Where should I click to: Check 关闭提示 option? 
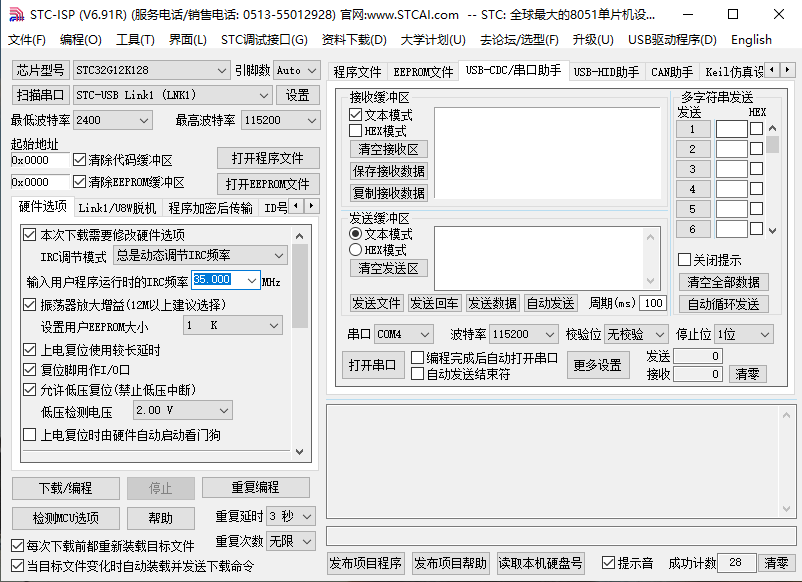tap(684, 259)
